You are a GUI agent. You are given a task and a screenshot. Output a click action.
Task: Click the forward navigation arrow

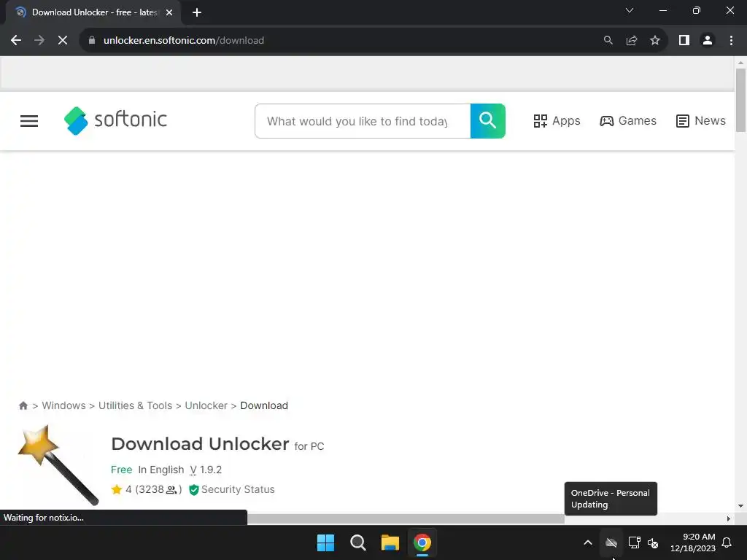pos(39,41)
